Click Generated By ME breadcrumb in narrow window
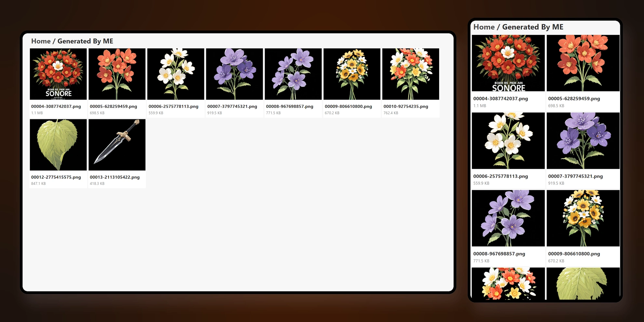The height and width of the screenshot is (322, 644). (x=533, y=27)
